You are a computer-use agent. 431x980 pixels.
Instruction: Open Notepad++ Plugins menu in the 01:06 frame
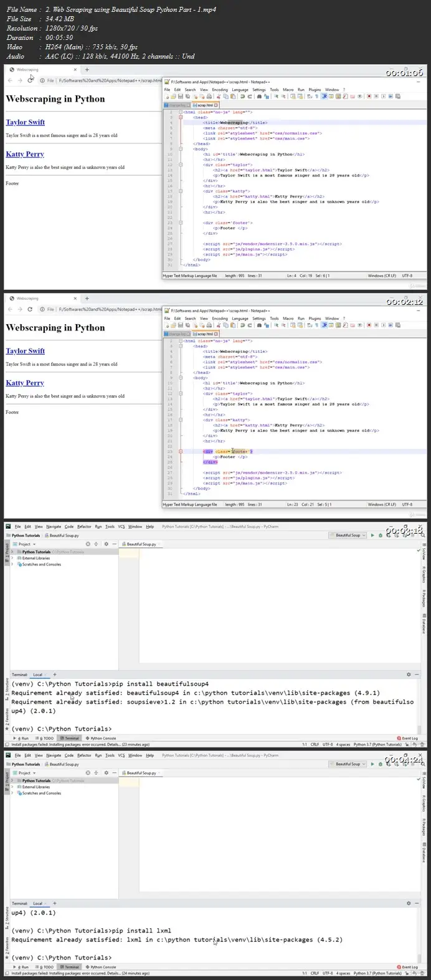tap(315, 90)
